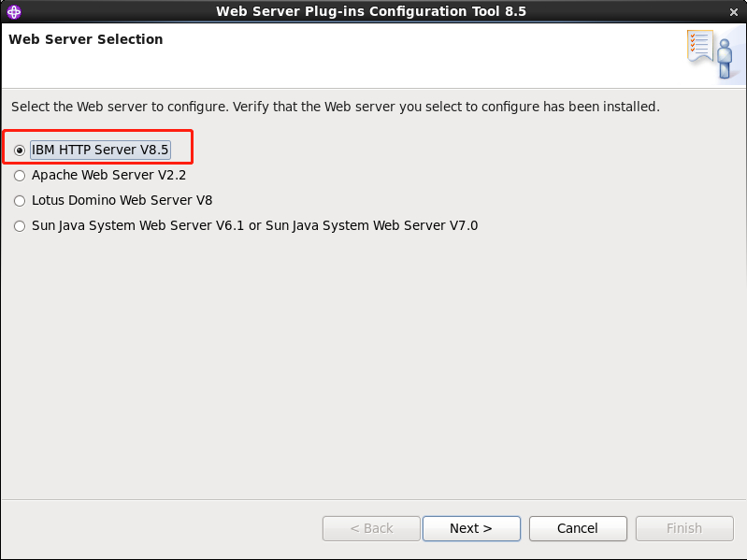Click the 'Select the Web server to configure' instruction
This screenshot has height=560, width=747.
(120, 107)
